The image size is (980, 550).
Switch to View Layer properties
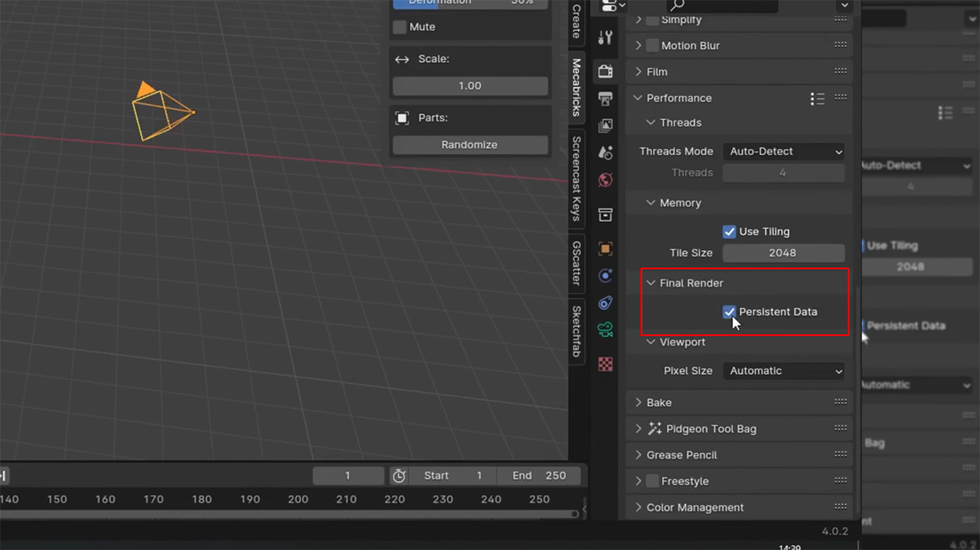click(x=605, y=125)
